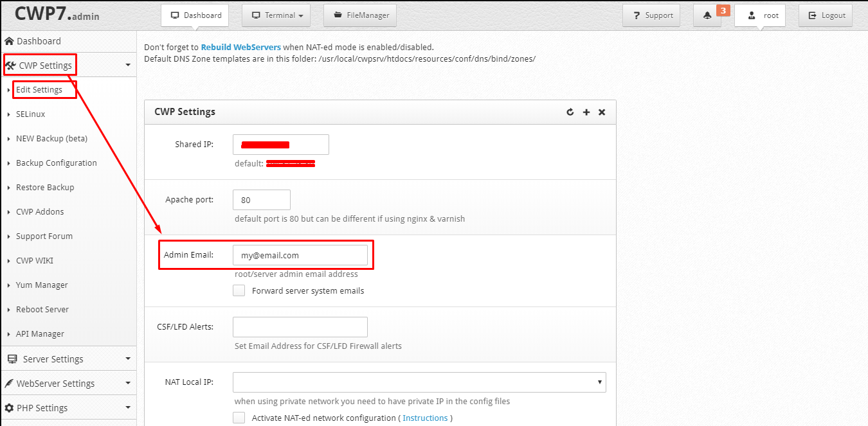Click the Dashboard button in top bar
Image resolution: width=868 pixels, height=426 pixels.
click(195, 15)
